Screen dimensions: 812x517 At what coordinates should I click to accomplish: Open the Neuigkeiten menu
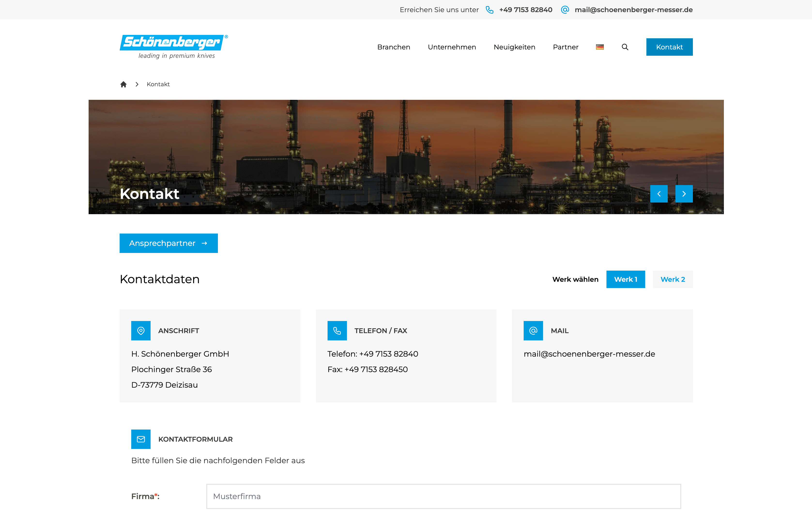[x=514, y=47]
